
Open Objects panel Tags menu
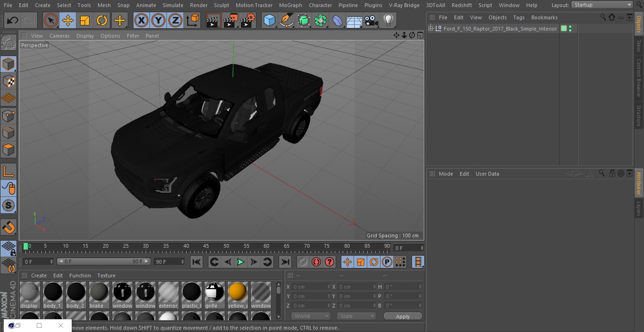click(519, 17)
